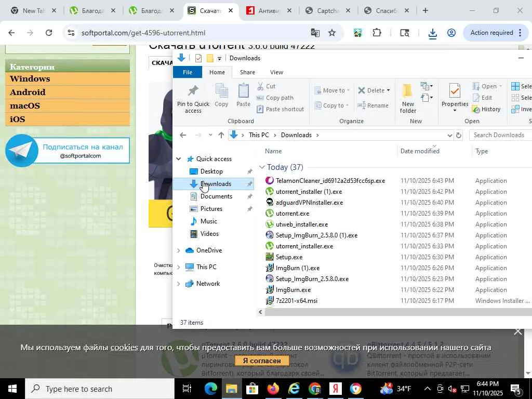The height and width of the screenshot is (399, 532).
Task: Unpin Documents from Quick access
Action: click(x=250, y=196)
